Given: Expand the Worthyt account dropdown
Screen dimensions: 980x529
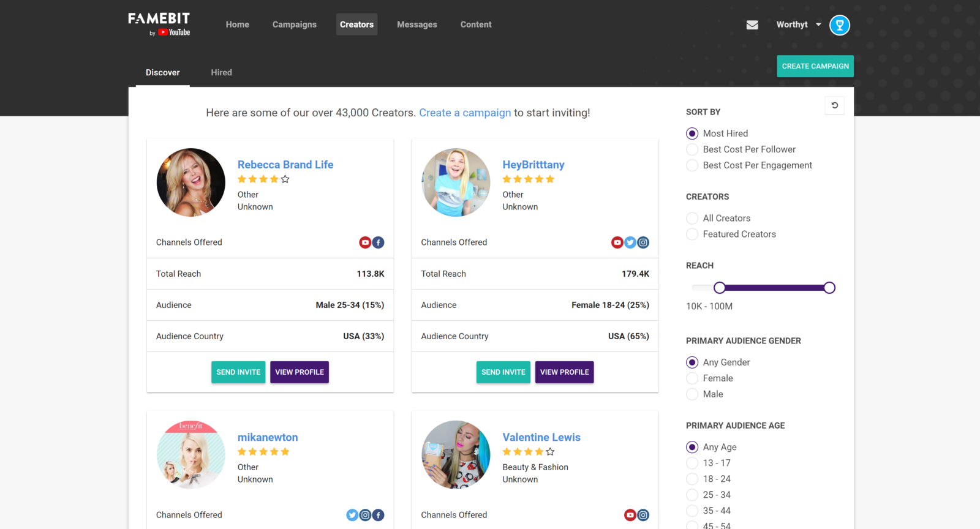Looking at the screenshot, I should [x=799, y=24].
